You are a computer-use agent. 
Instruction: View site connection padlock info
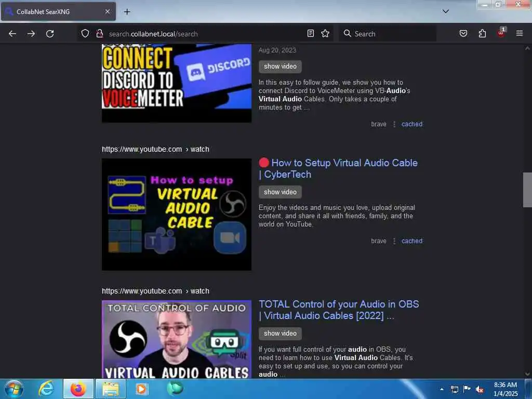pyautogui.click(x=99, y=34)
